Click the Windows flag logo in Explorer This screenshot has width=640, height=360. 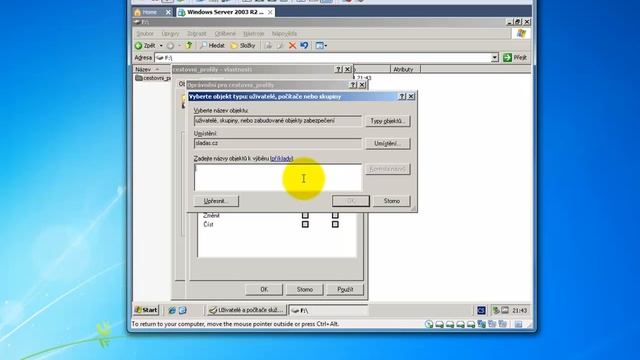point(521,33)
